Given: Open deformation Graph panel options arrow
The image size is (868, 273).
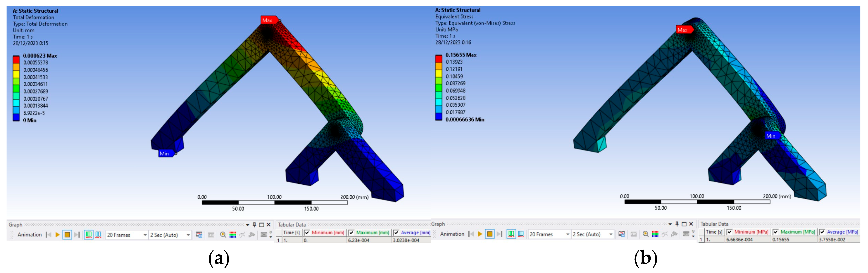Looking at the screenshot, I should 248,225.
